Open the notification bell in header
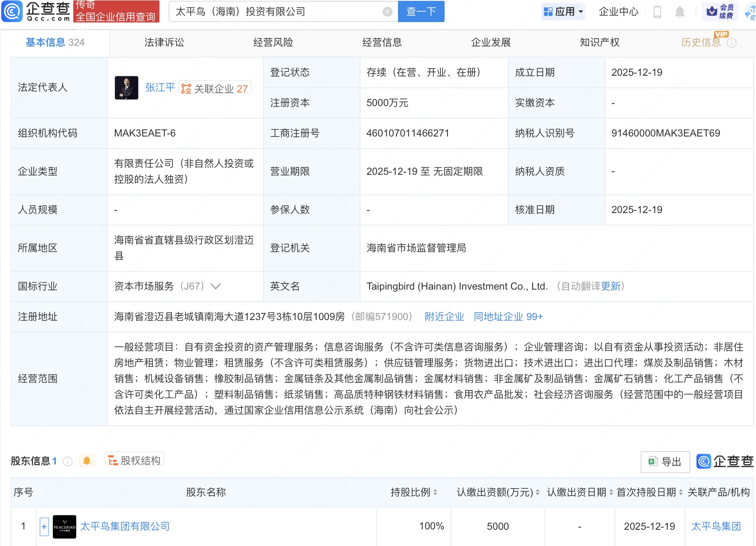The width and height of the screenshot is (756, 546). tap(679, 12)
